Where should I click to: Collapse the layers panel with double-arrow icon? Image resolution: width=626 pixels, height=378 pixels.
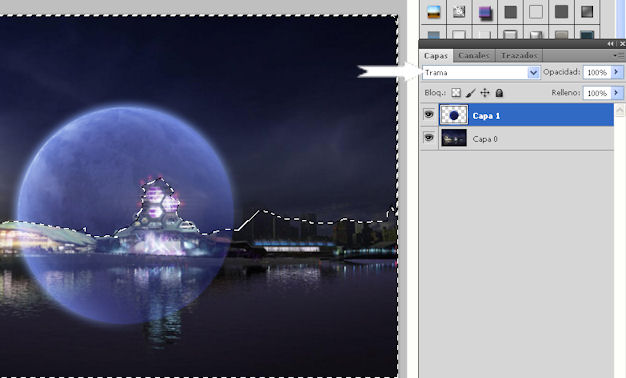610,44
